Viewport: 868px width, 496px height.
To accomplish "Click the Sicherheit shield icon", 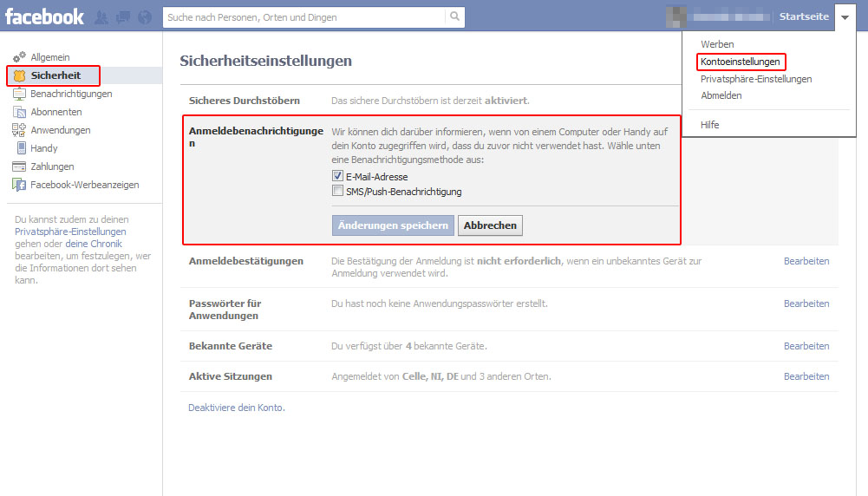I will click(x=19, y=75).
